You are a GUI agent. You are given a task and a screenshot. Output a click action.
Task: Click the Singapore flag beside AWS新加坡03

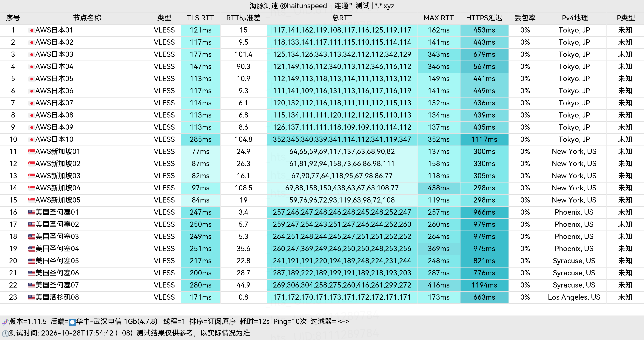(32, 176)
